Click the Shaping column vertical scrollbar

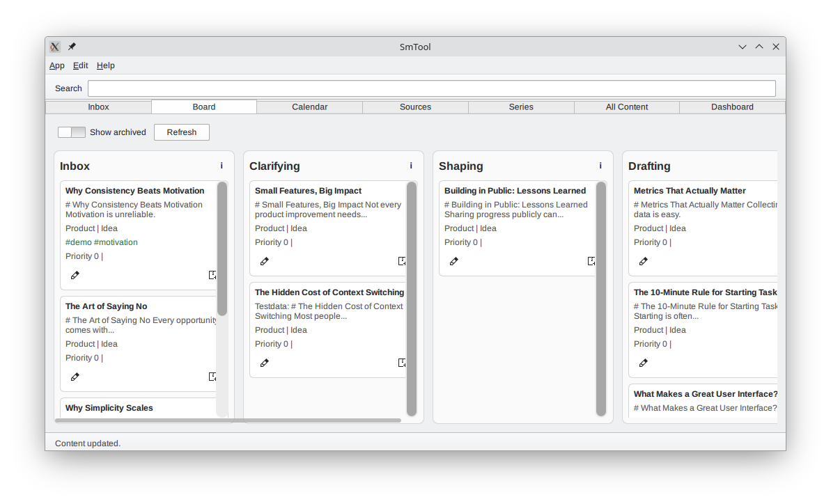tap(601, 299)
